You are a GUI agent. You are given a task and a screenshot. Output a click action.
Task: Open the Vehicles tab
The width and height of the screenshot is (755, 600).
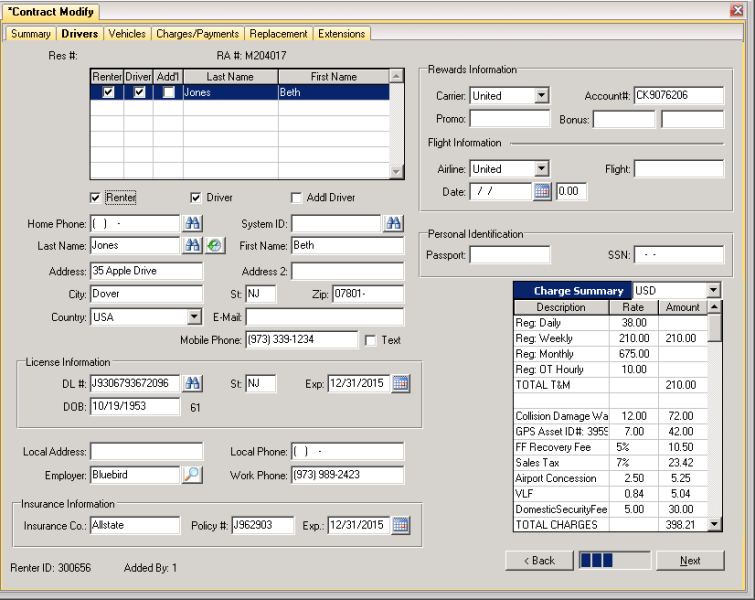coord(127,34)
